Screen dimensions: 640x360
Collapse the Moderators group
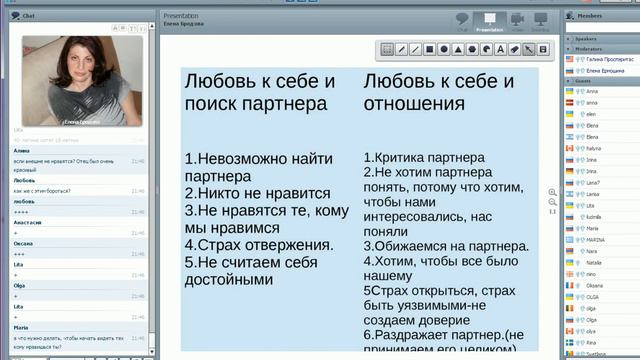[x=568, y=49]
